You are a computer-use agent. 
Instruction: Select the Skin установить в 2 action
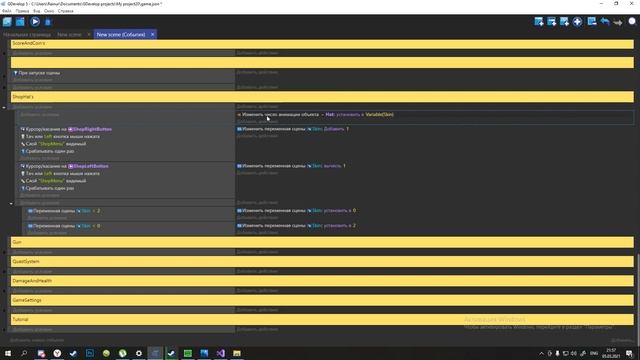pos(296,226)
